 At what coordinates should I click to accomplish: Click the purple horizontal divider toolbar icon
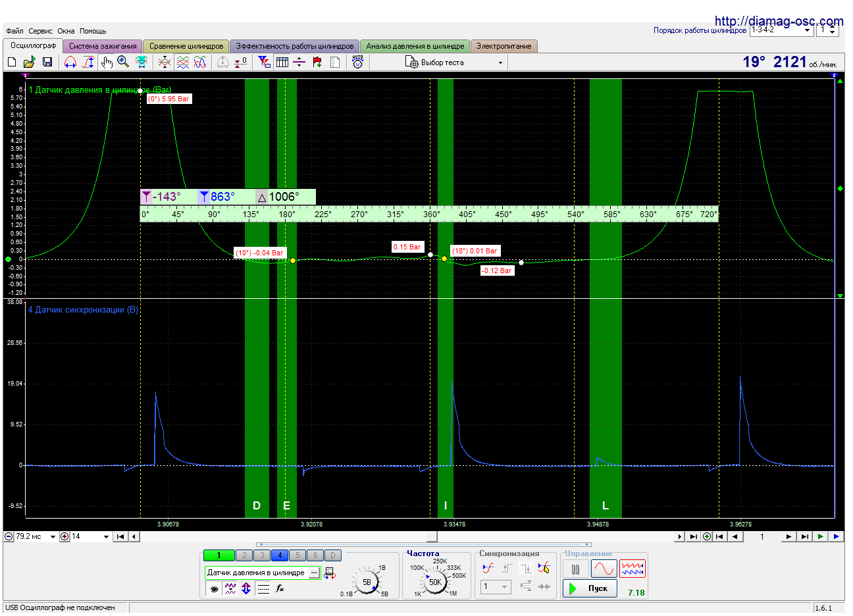point(299,62)
